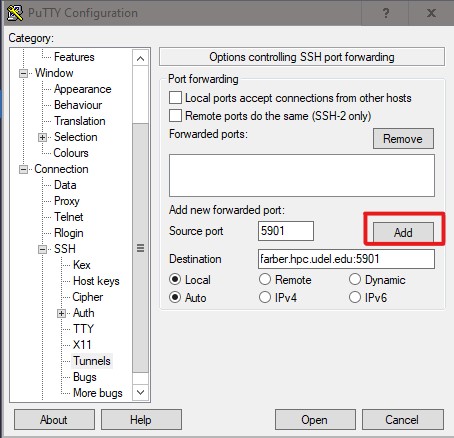Image resolution: width=454 pixels, height=438 pixels.
Task: Choose the IPv4 radio option
Action: pos(265,297)
